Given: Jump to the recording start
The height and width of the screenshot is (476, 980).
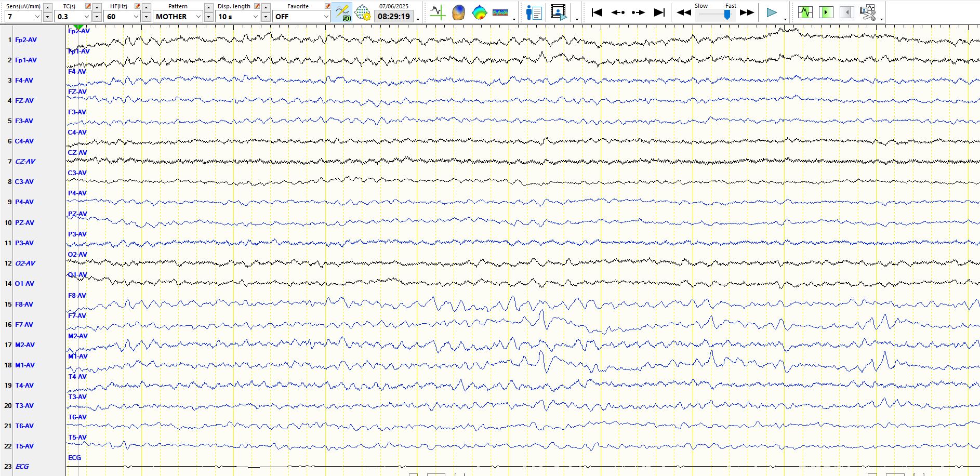Looking at the screenshot, I should click(x=597, y=12).
